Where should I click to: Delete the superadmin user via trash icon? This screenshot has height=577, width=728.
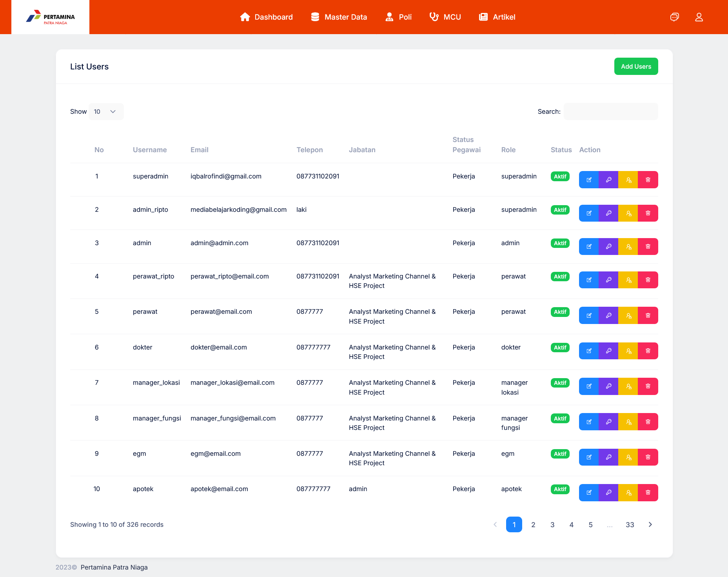(x=648, y=180)
